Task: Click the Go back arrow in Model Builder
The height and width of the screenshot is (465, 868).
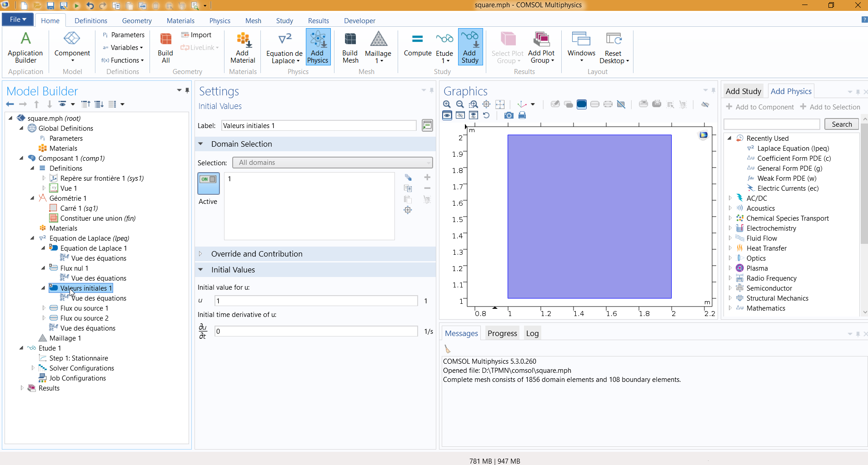Action: point(10,104)
